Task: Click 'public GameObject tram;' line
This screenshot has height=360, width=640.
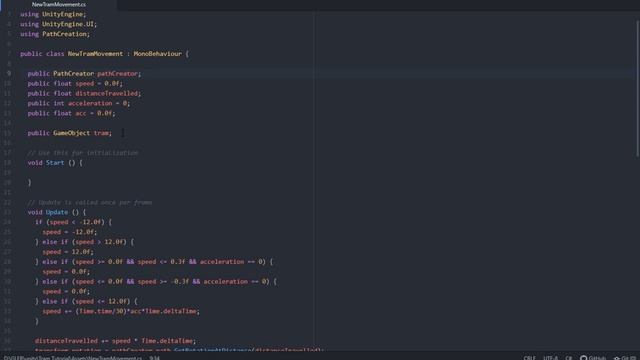Action: tap(69, 133)
